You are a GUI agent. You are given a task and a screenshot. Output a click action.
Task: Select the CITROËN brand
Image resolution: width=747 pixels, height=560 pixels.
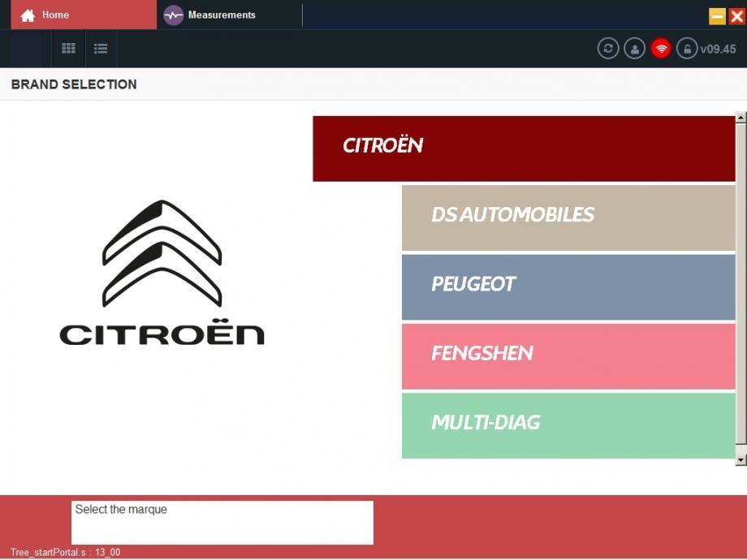click(524, 149)
